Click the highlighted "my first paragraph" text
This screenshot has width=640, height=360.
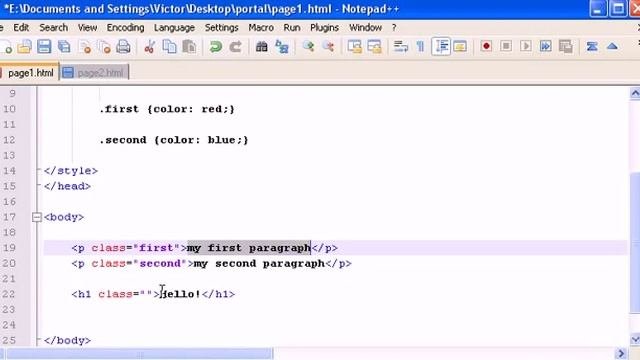pos(249,248)
